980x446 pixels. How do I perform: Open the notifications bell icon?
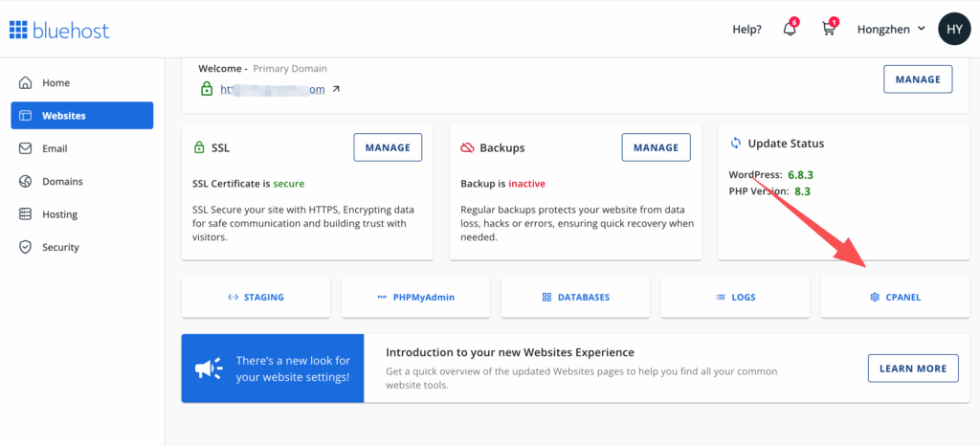tap(790, 29)
